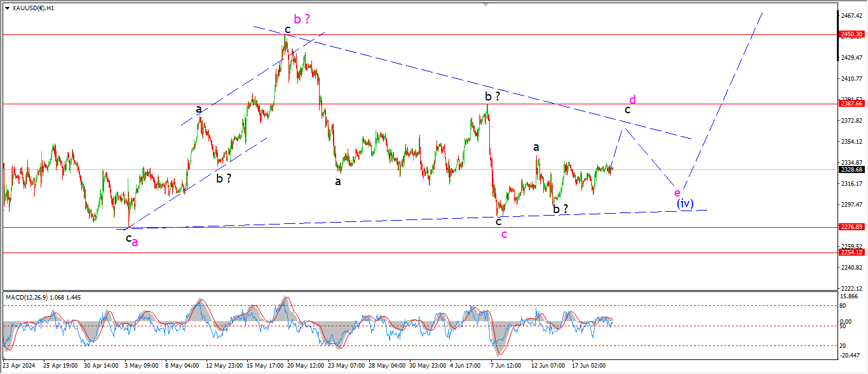Select the magenta 'a' wave label
Viewport: 868px width, 374px height.
coord(135,242)
